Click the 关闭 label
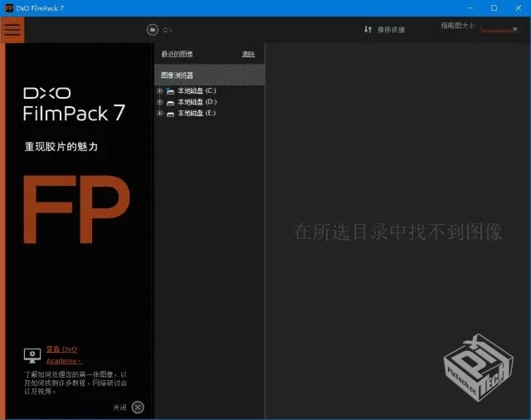The height and width of the screenshot is (420, 531). point(119,408)
